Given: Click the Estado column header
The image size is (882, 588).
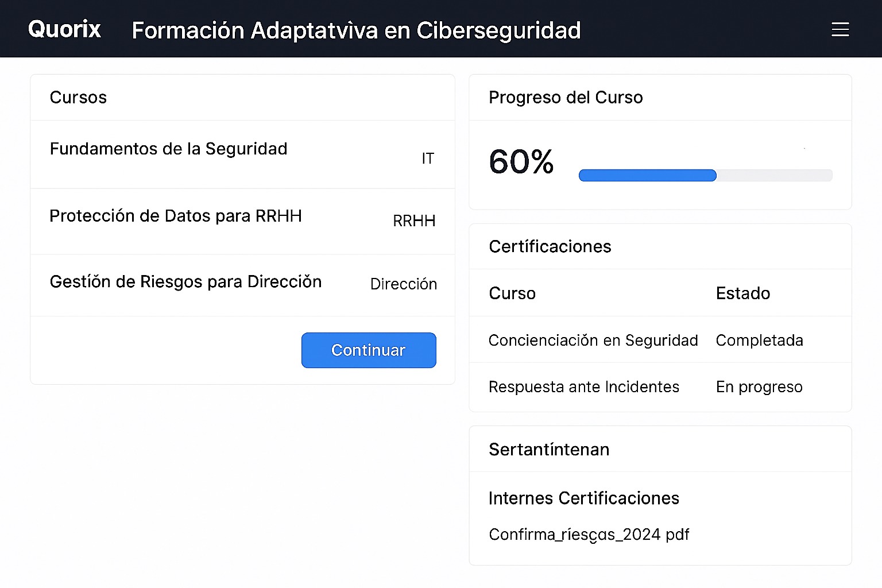Looking at the screenshot, I should (742, 293).
